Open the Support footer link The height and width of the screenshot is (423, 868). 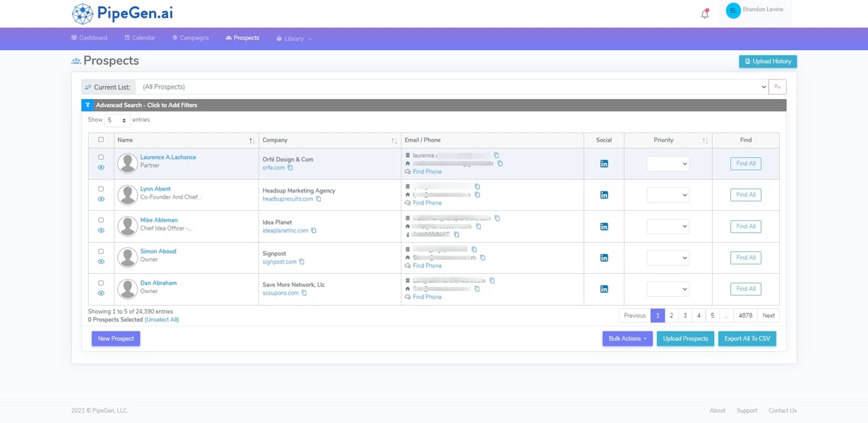[x=747, y=411]
